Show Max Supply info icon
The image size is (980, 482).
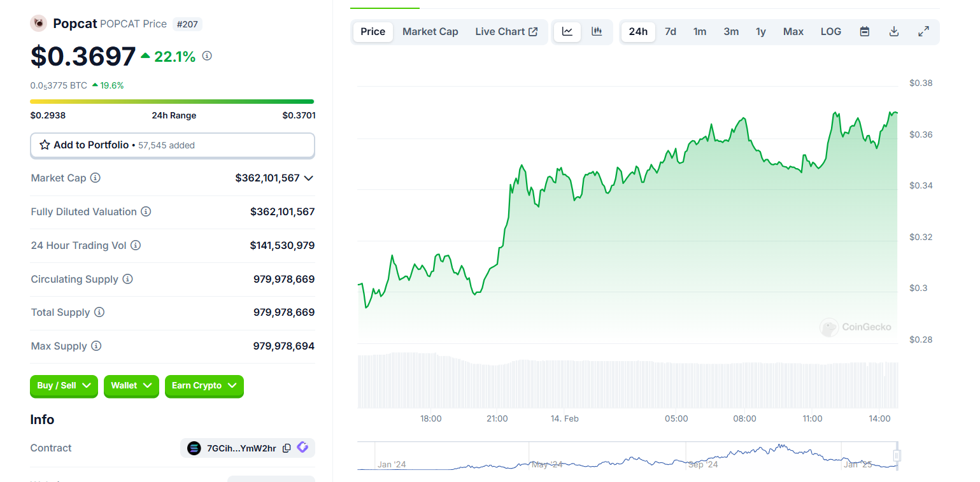tap(96, 346)
